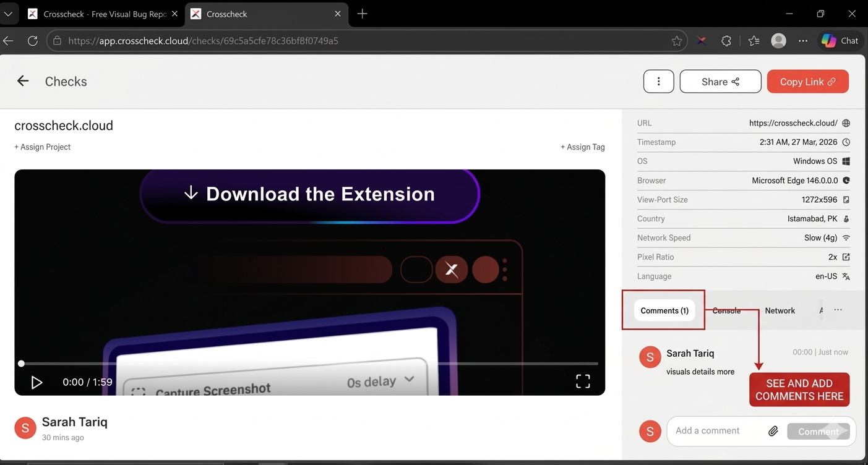Open the three-dot options menu near Share
The height and width of the screenshot is (465, 868).
(658, 81)
